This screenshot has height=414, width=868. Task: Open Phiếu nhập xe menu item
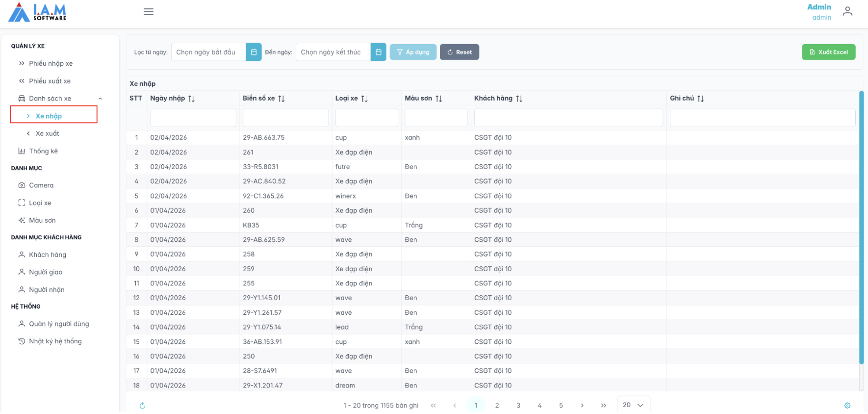(x=51, y=63)
